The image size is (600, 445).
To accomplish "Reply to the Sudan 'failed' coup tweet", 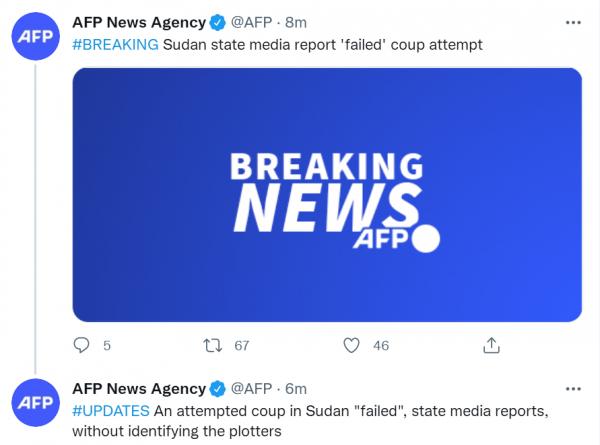I will (82, 345).
